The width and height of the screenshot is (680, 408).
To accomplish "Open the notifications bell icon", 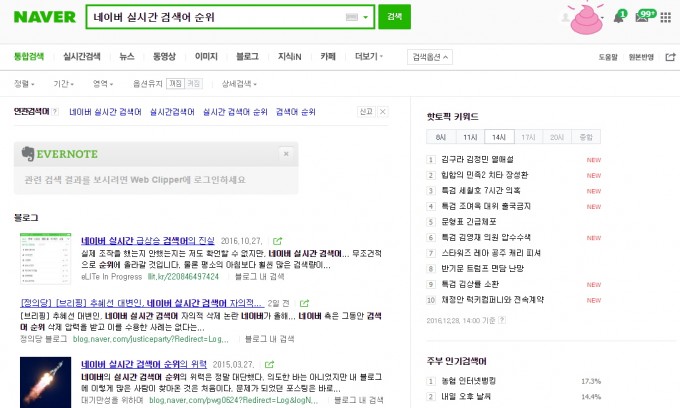I will (x=619, y=17).
